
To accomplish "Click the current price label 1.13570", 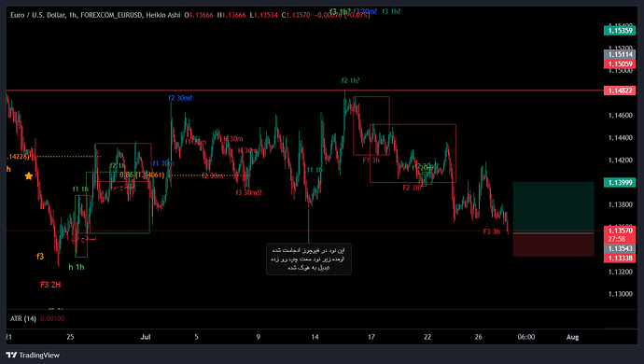I will click(620, 231).
